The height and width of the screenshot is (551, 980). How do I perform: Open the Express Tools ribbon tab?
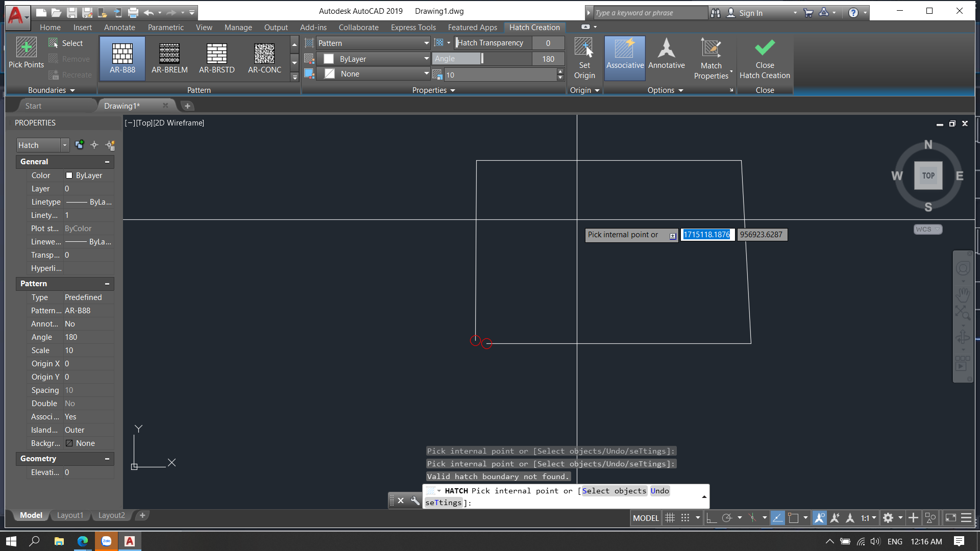(413, 28)
